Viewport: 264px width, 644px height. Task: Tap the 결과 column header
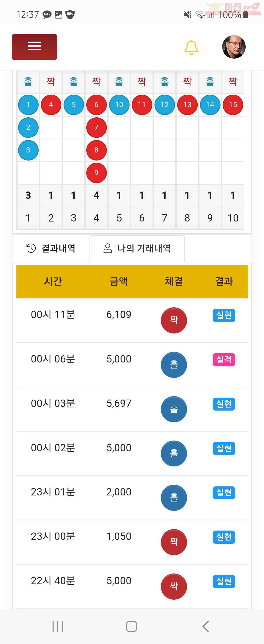click(224, 282)
